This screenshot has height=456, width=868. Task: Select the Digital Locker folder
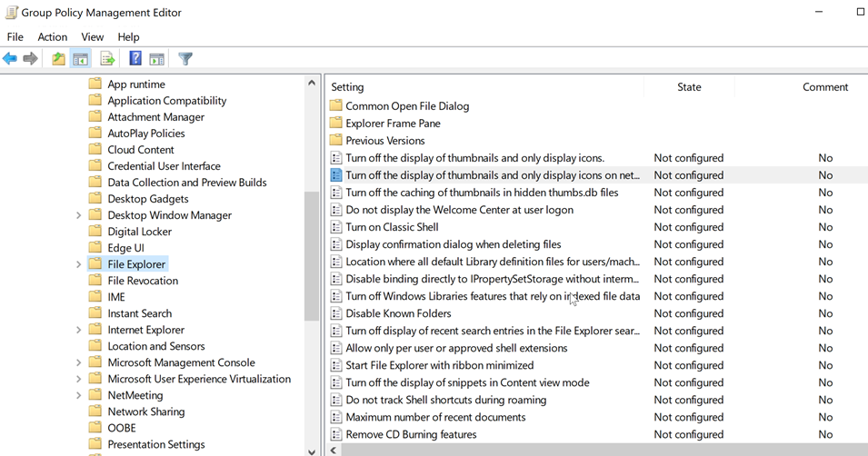click(139, 232)
